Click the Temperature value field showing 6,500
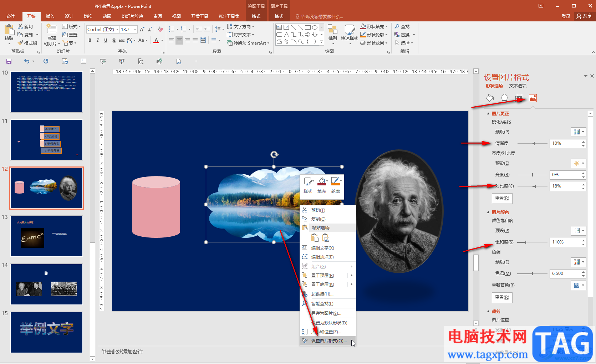 565,273
